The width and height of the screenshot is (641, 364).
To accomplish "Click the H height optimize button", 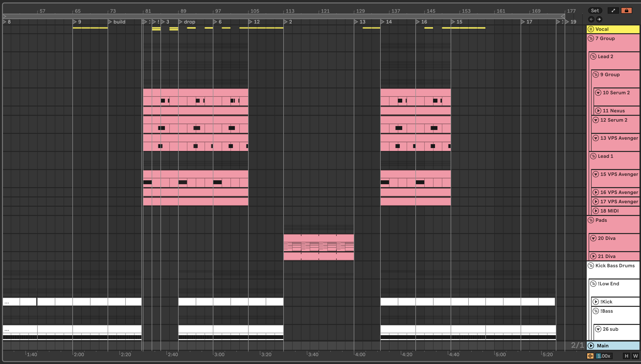I will [x=627, y=356].
